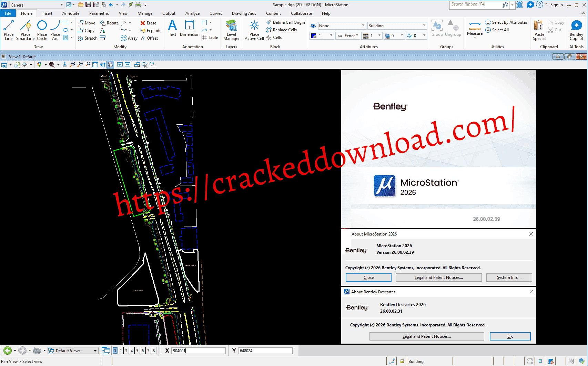588x366 pixels.
Task: Launch Bentley Copilot
Action: point(576,30)
